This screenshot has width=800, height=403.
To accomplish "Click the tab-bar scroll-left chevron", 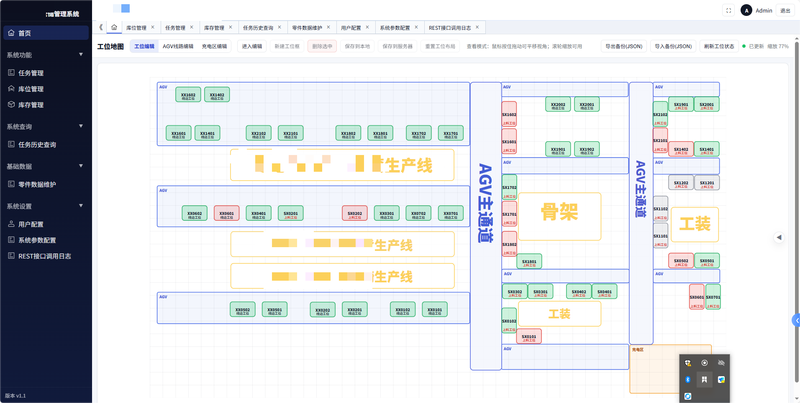I will pos(101,27).
